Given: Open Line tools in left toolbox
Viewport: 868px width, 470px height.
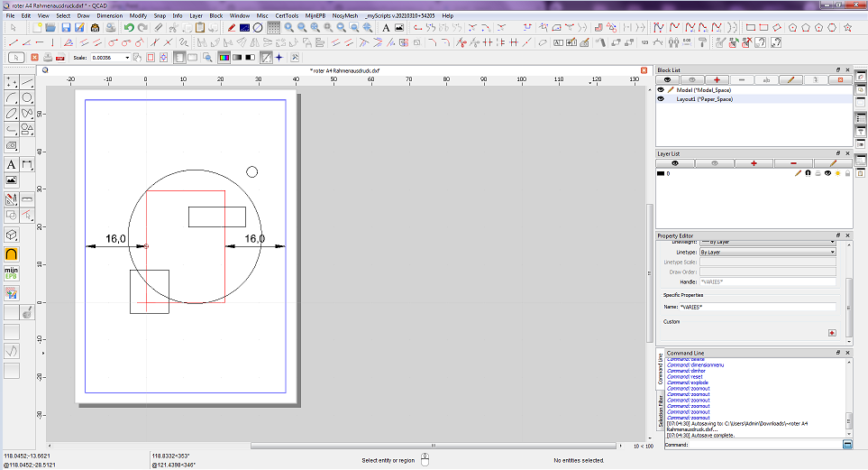Looking at the screenshot, I should click(26, 83).
